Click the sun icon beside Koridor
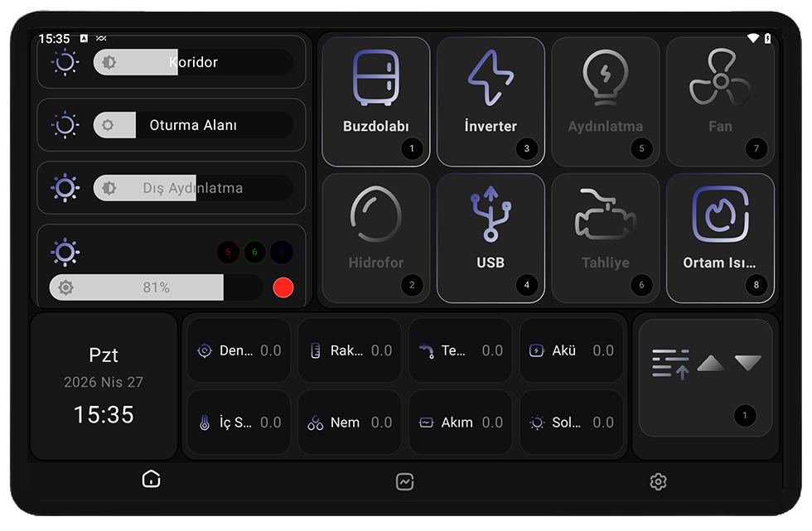This screenshot has width=812, height=531. pos(65,62)
